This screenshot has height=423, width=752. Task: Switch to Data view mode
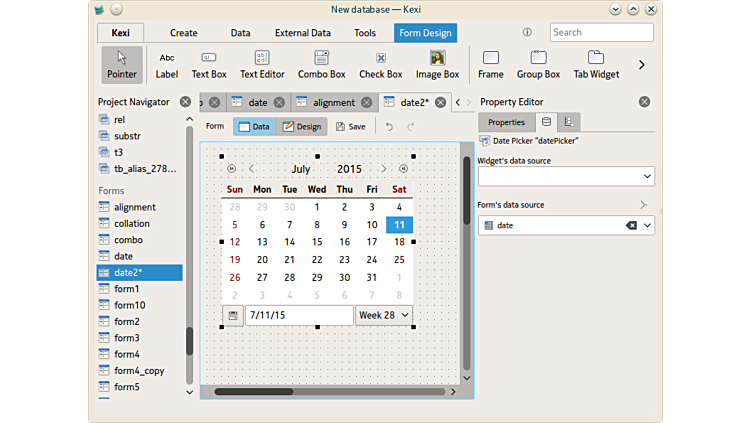point(254,127)
